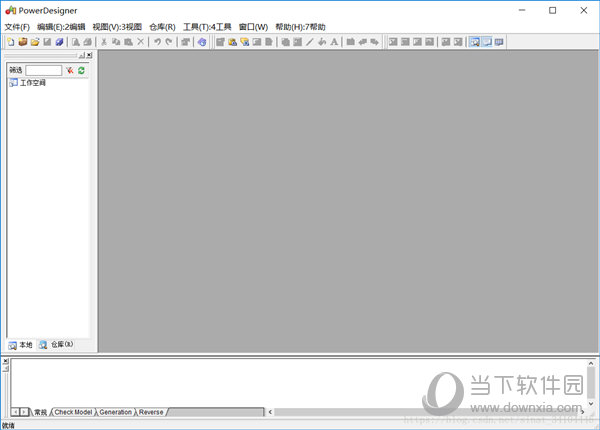Viewport: 600px width, 430px height.
Task: Click the Copy toolbar icon
Action: point(116,42)
